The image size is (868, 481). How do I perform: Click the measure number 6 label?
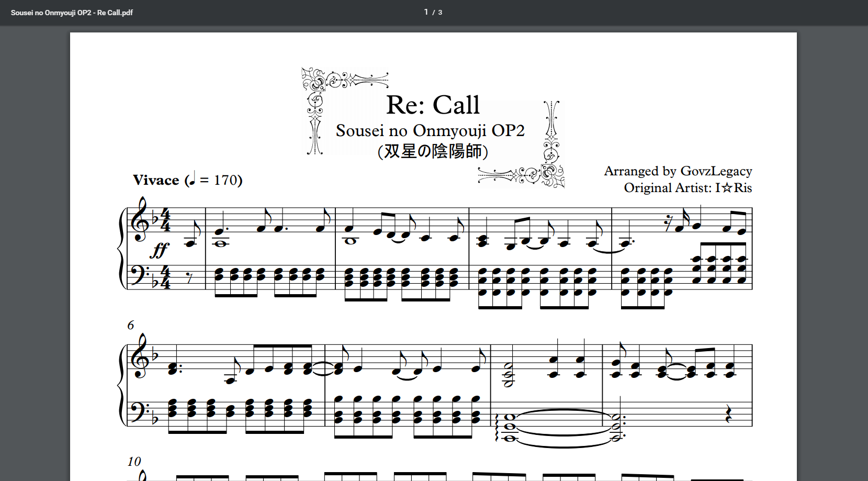click(131, 325)
